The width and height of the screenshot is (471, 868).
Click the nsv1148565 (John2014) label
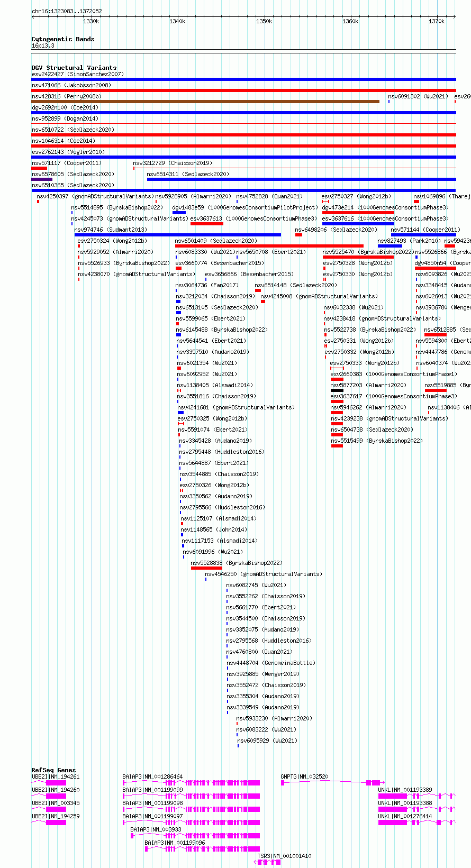pyautogui.click(x=214, y=529)
